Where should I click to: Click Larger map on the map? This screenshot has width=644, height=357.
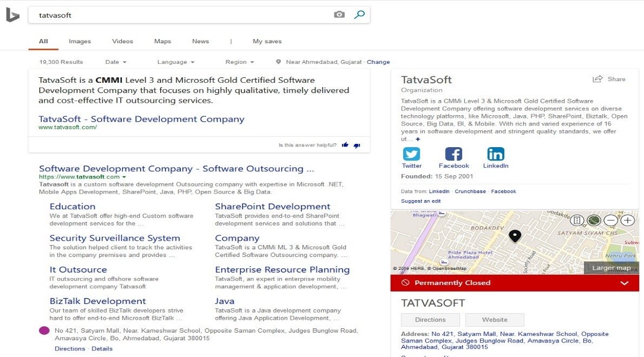pyautogui.click(x=611, y=268)
